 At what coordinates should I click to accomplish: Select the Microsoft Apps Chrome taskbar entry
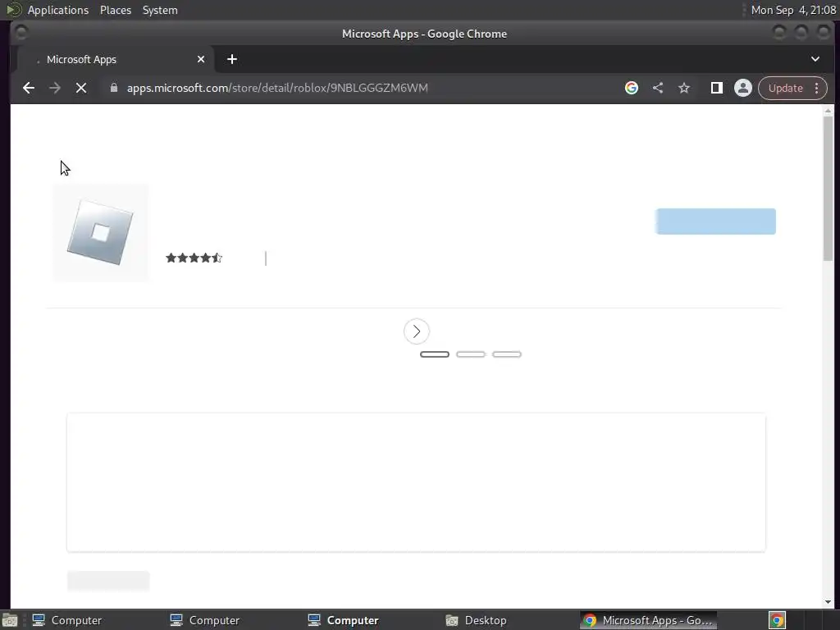click(648, 620)
